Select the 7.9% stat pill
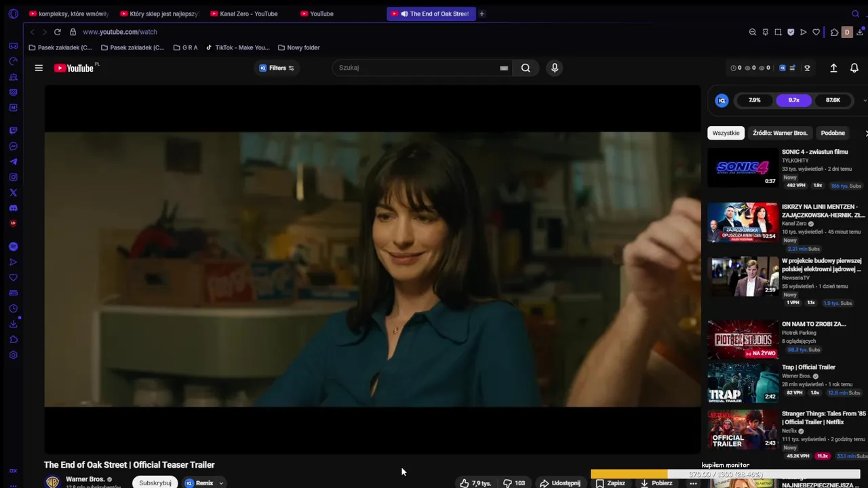The image size is (868, 488). pyautogui.click(x=754, y=100)
